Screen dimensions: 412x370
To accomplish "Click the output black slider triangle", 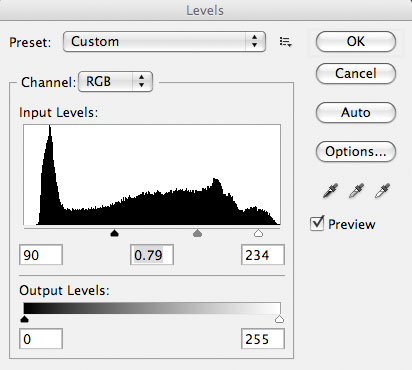I will point(24,319).
